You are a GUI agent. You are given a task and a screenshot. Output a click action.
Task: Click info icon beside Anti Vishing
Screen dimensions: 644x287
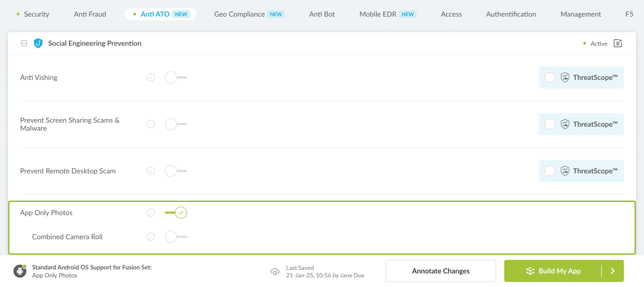pyautogui.click(x=151, y=77)
